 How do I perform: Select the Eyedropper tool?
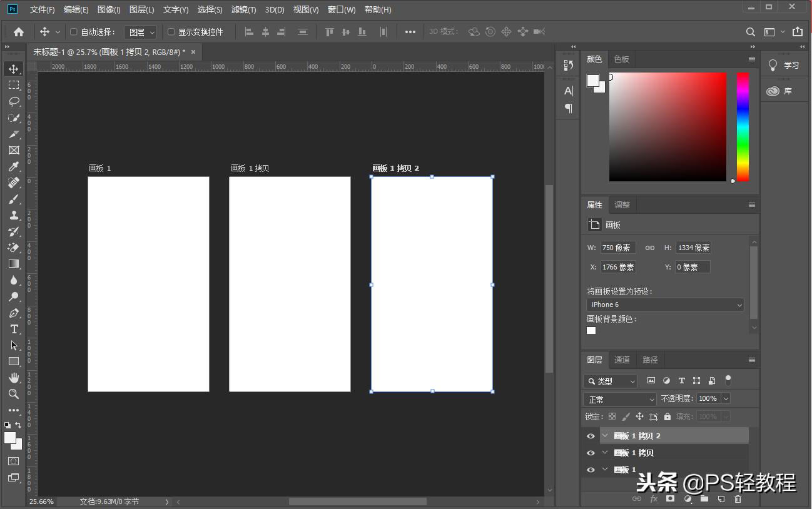tap(14, 166)
